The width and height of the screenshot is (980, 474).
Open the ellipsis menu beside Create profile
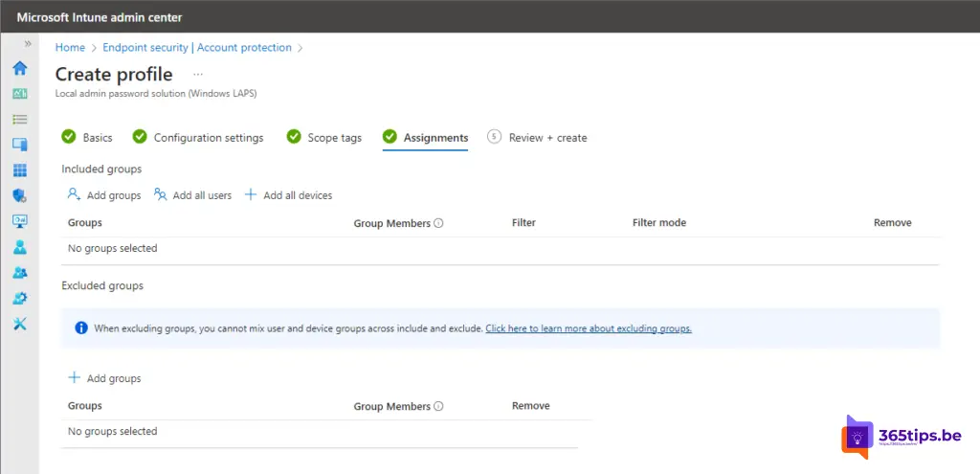click(198, 74)
